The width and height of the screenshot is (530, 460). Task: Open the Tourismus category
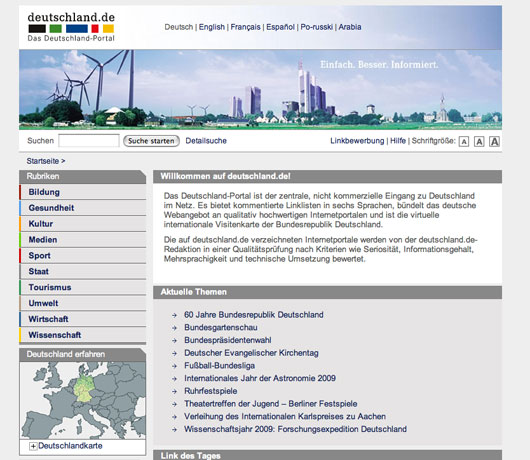click(83, 287)
